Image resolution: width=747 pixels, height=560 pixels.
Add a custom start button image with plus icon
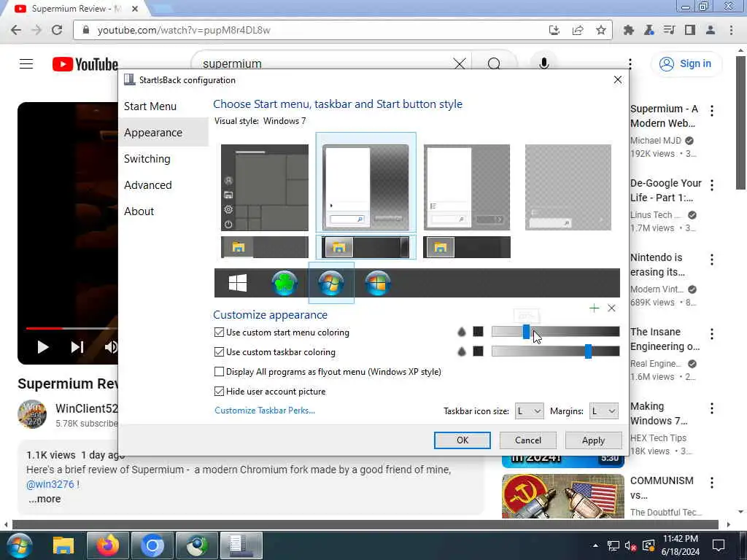[594, 308]
